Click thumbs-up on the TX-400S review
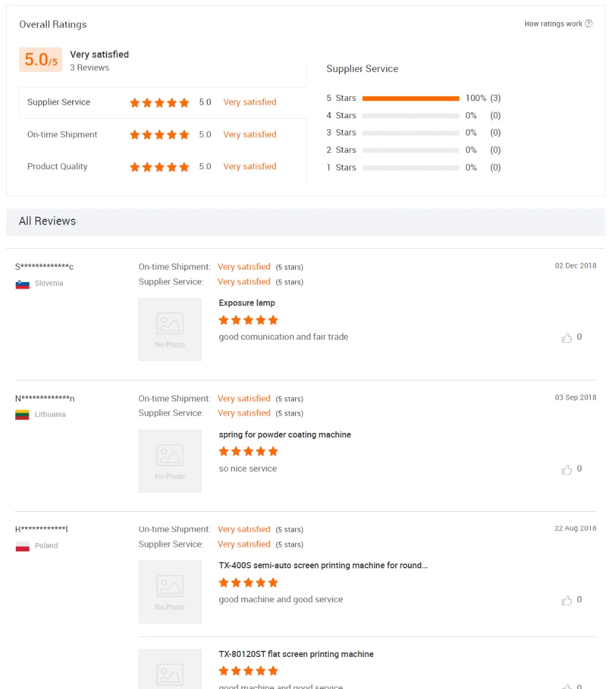 (566, 600)
